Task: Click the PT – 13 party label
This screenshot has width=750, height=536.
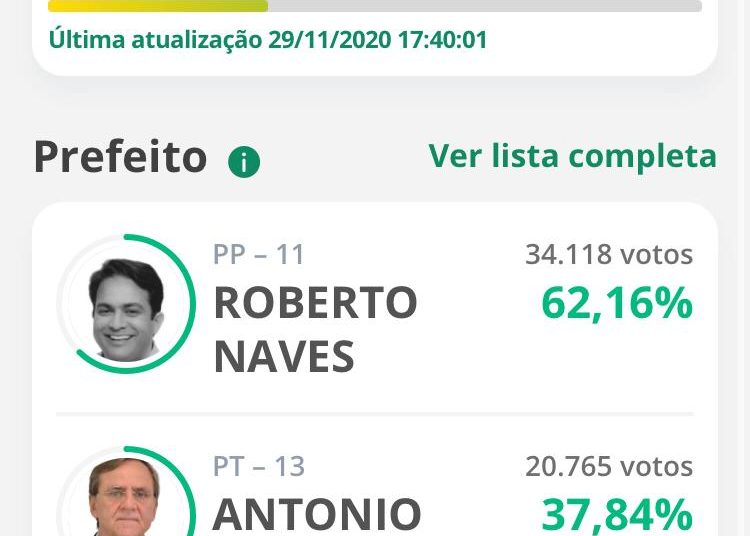Action: [259, 467]
